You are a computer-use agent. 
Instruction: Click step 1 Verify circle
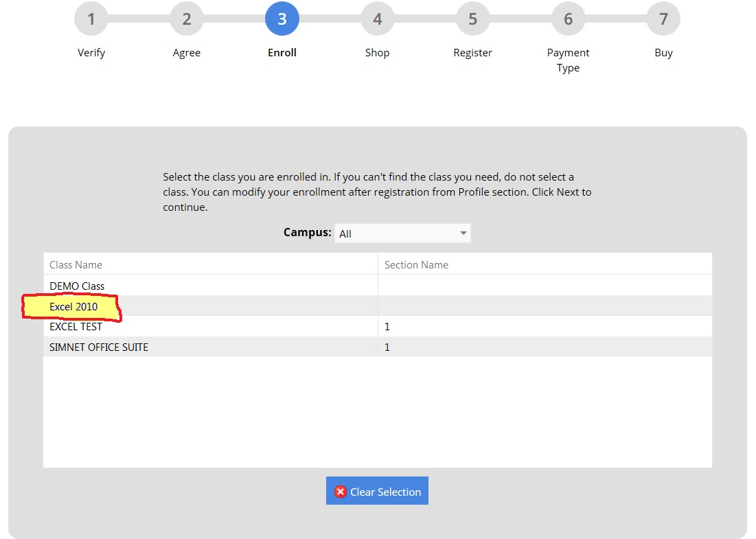[x=91, y=19]
